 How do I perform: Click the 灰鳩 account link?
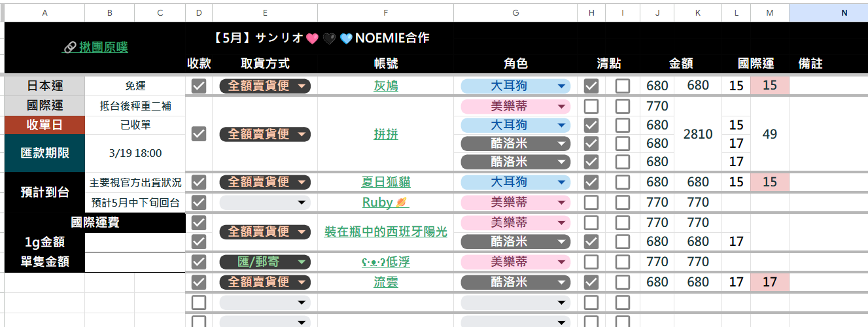385,86
